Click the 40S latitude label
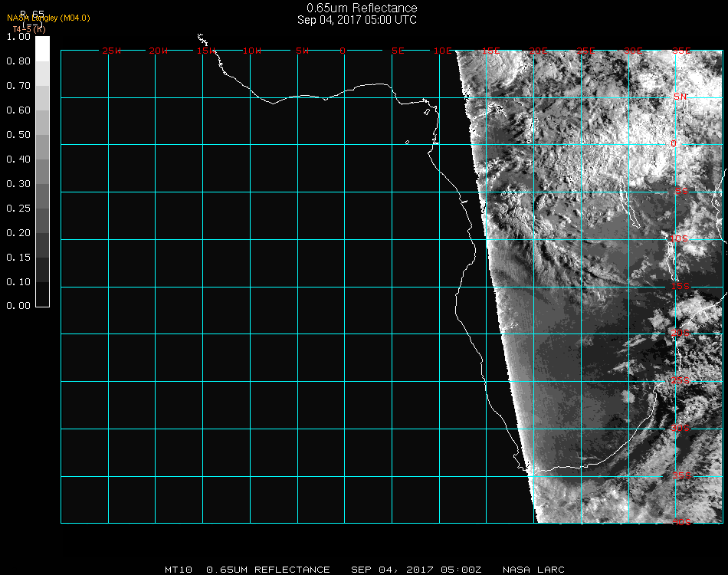 pyautogui.click(x=681, y=522)
